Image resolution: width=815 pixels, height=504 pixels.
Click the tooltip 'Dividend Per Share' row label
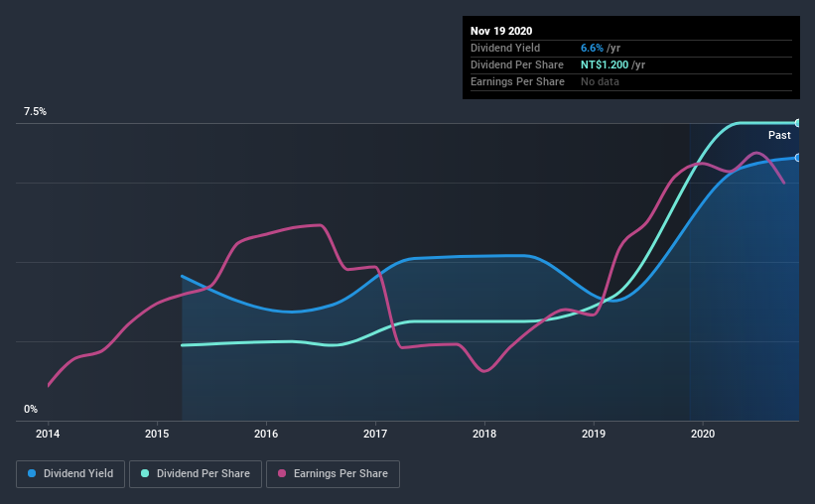[x=516, y=64]
